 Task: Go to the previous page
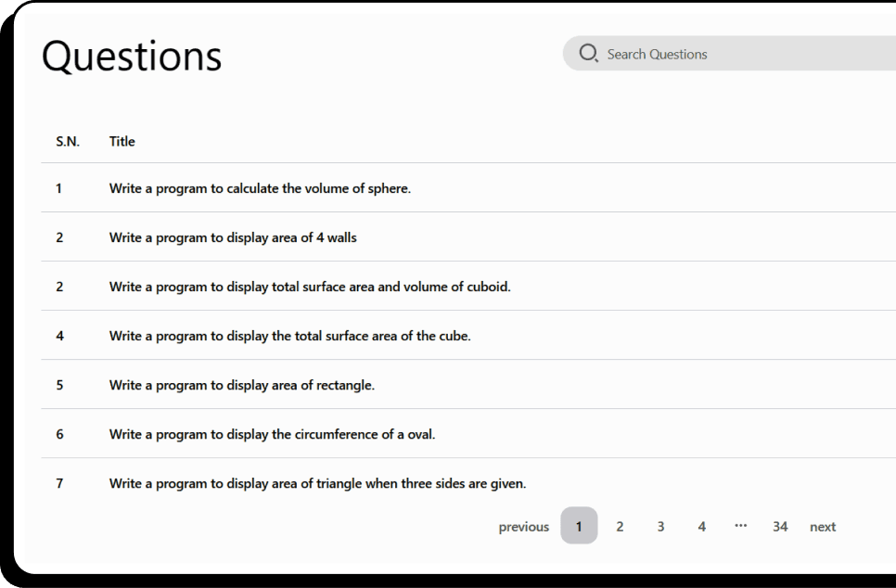click(x=523, y=526)
